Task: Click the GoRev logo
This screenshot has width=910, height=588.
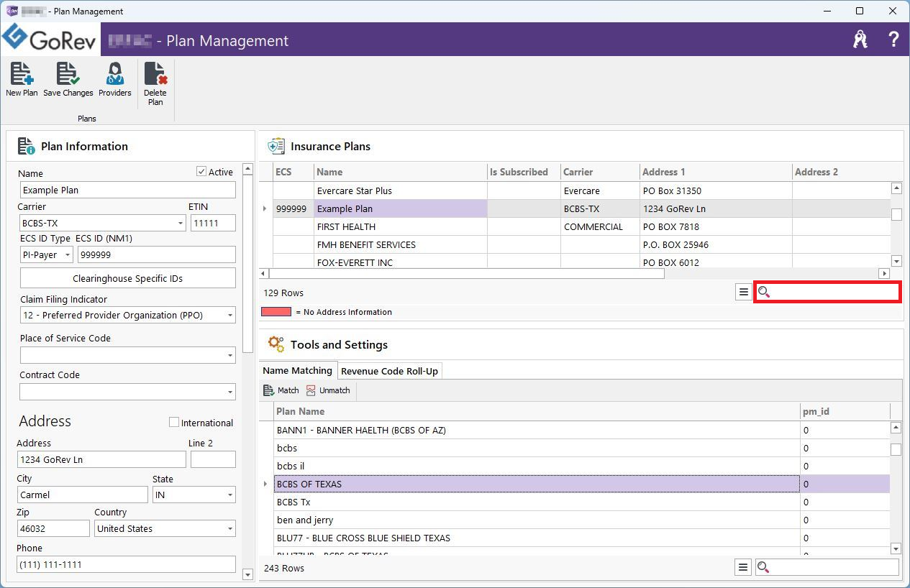Action: [49, 40]
